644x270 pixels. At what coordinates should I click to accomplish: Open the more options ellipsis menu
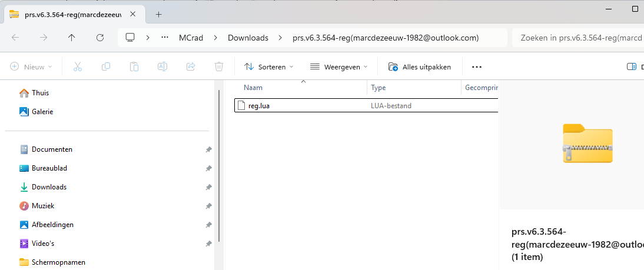(477, 67)
